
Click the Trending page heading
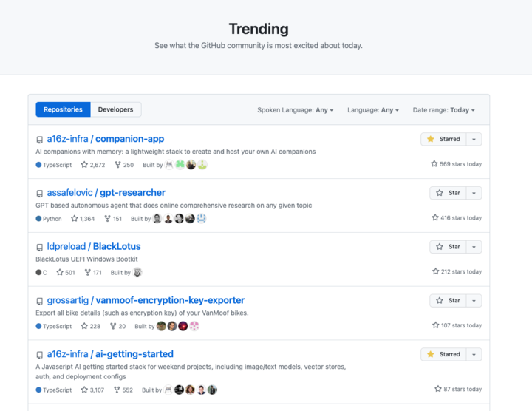tap(259, 29)
